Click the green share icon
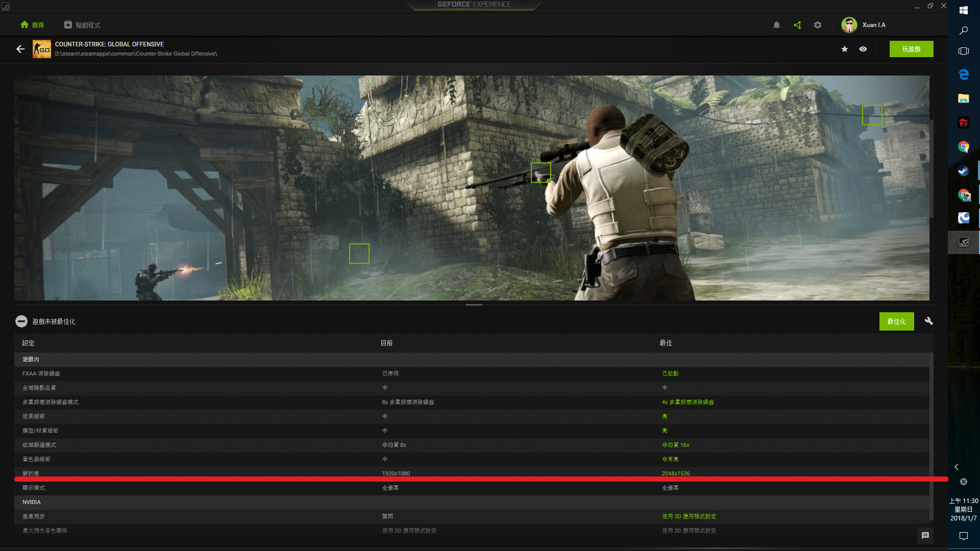The height and width of the screenshot is (551, 980). 797,24
